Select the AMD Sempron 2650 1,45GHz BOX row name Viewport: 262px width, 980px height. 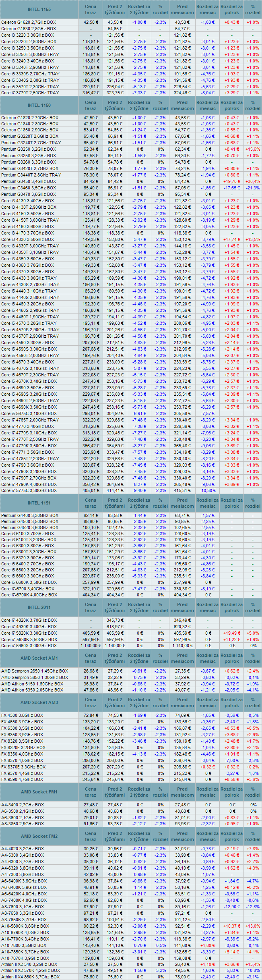coord(35,671)
